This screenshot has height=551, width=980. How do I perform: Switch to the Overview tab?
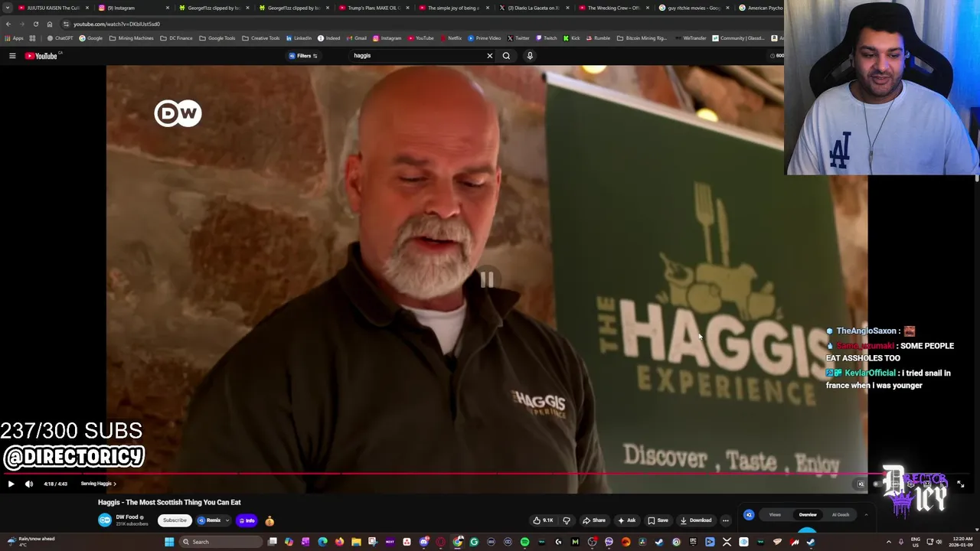(x=808, y=515)
